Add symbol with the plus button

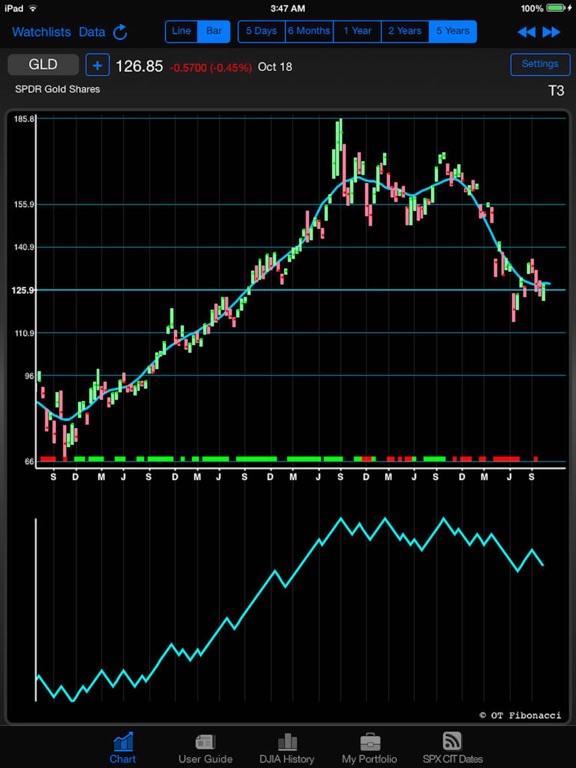97,65
